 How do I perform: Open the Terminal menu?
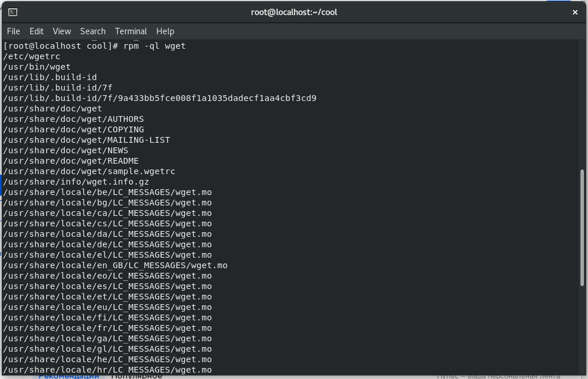[131, 31]
